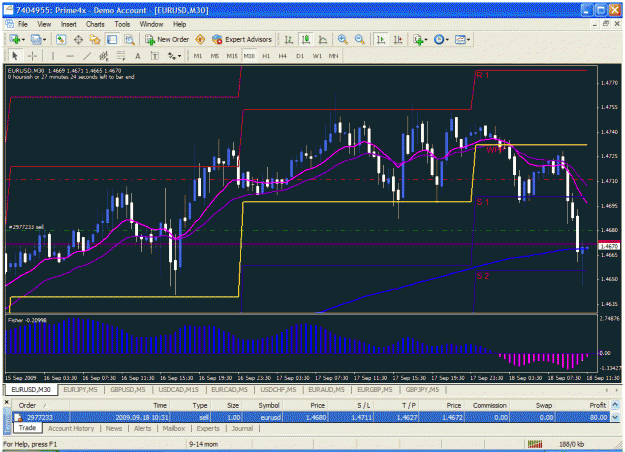Open the Strategy Tester magnifier icon
This screenshot has width=625, height=452.
point(129,39)
